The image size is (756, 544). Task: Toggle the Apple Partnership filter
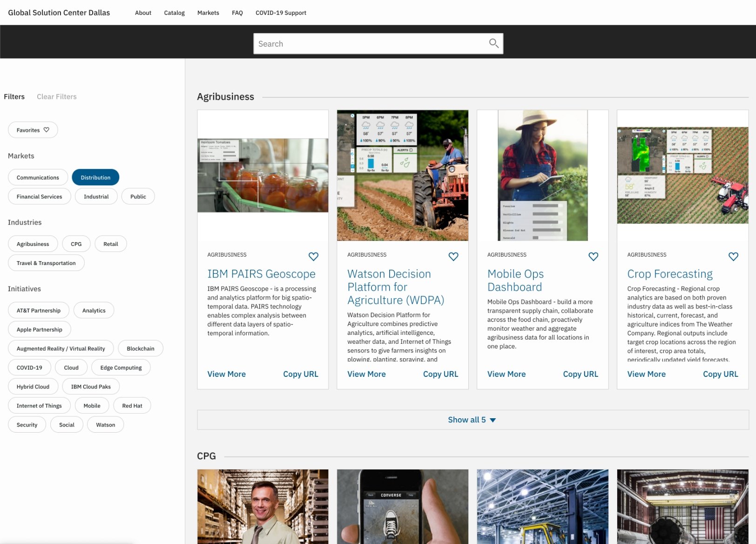tap(40, 330)
